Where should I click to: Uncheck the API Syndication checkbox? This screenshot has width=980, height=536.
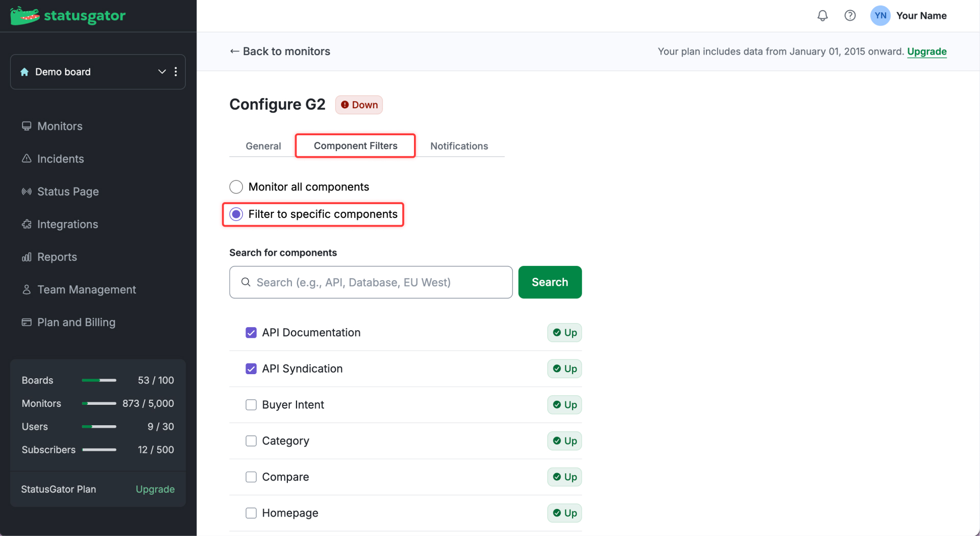click(x=251, y=369)
